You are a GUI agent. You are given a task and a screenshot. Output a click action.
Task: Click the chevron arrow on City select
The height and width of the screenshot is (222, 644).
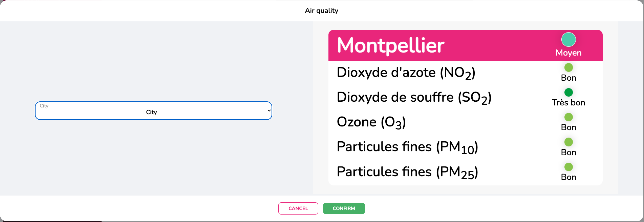coord(269,110)
